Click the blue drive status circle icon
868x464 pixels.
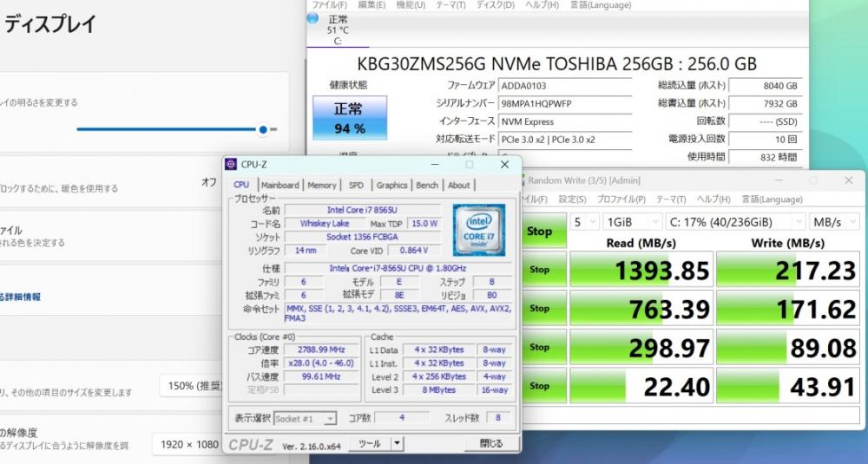(x=312, y=17)
